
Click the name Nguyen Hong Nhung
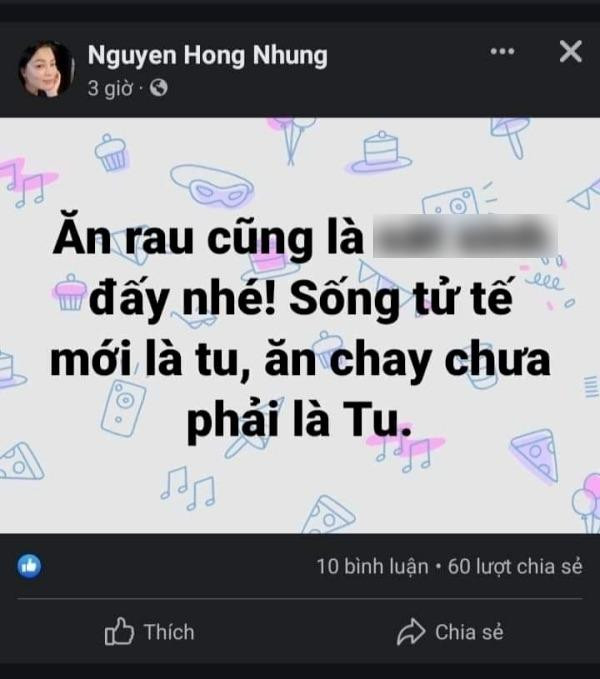pos(207,55)
